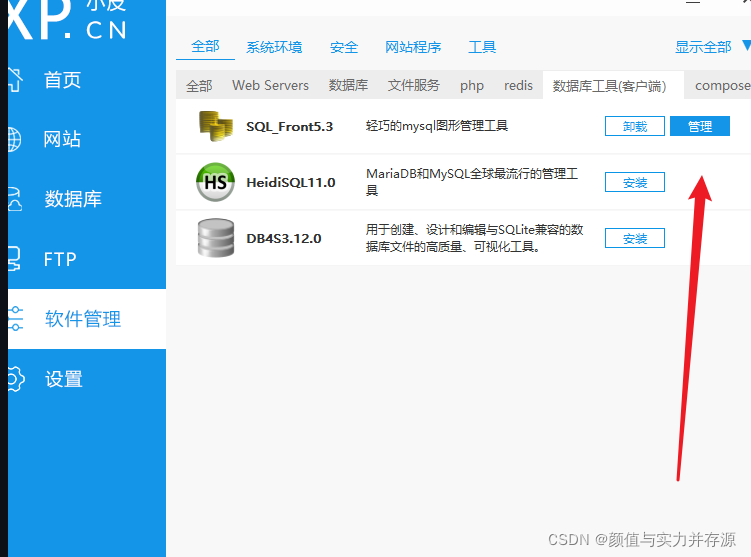Viewport: 751px width, 557px height.
Task: Open 设置 settings in sidebar
Action: [x=64, y=379]
